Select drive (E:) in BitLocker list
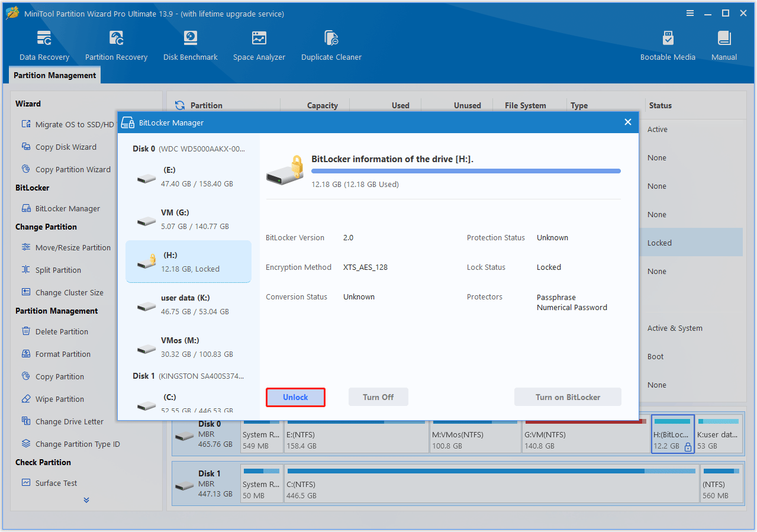The height and width of the screenshot is (532, 757). (x=188, y=176)
